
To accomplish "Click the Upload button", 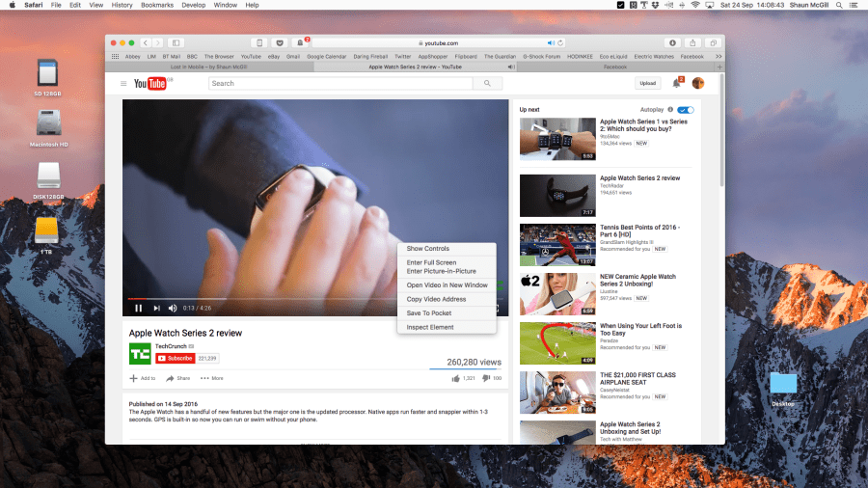I will click(x=648, y=84).
